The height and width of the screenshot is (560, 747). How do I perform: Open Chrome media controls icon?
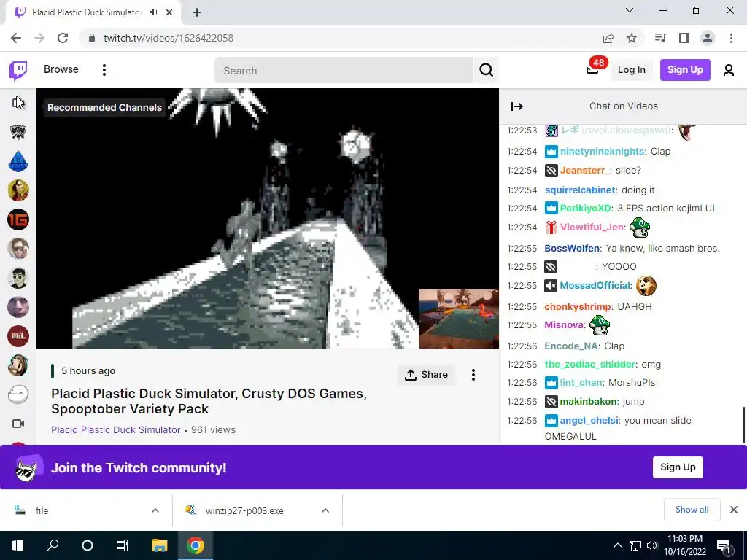660,38
